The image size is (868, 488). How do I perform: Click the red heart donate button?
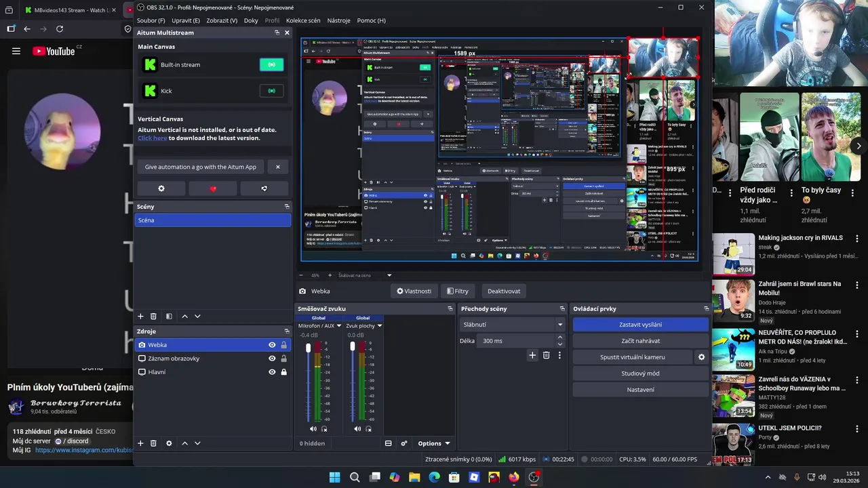[213, 188]
